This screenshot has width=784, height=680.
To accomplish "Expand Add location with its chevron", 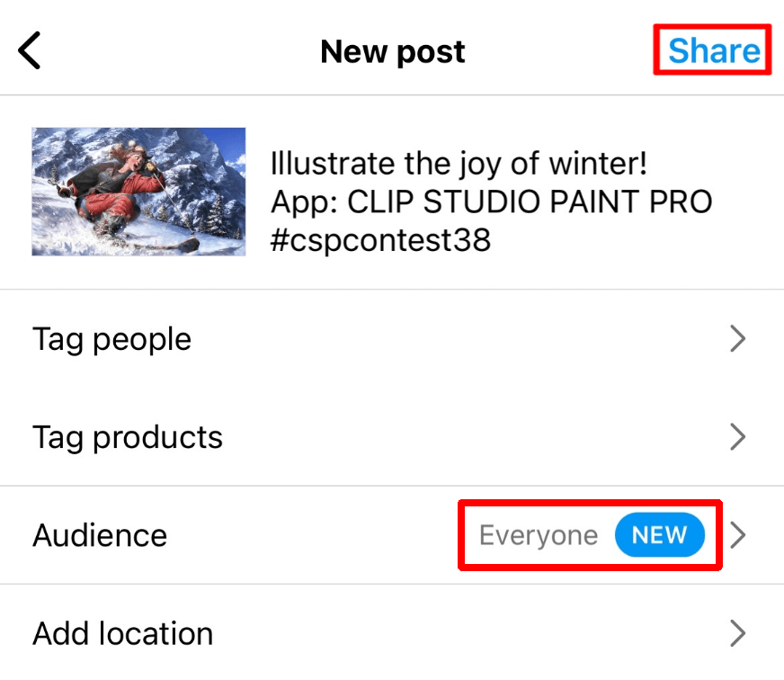I will click(737, 633).
